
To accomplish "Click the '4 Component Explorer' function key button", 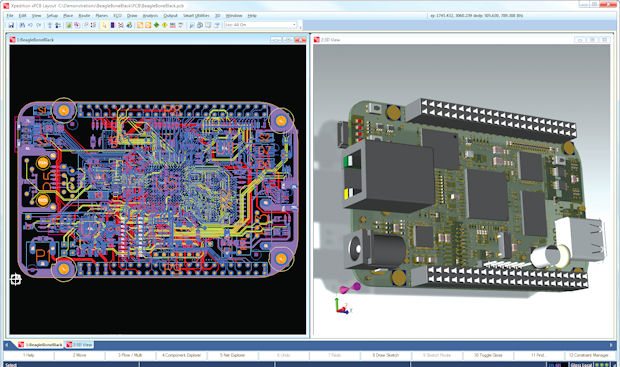I will pos(181,355).
